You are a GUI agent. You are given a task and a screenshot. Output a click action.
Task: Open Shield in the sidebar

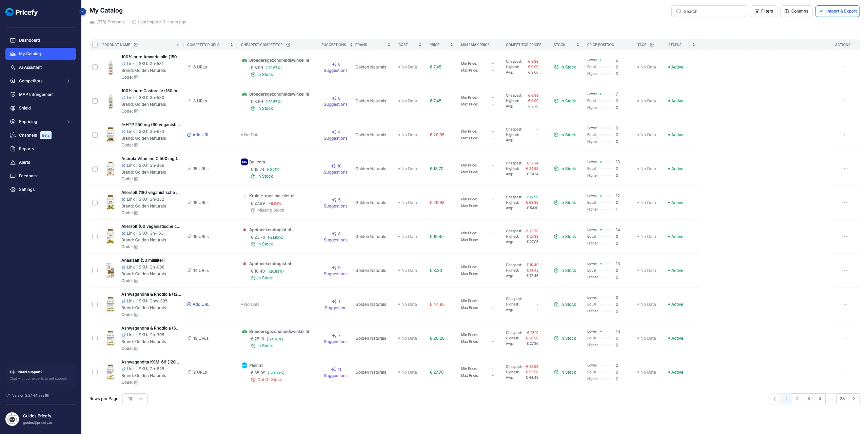[41, 108]
